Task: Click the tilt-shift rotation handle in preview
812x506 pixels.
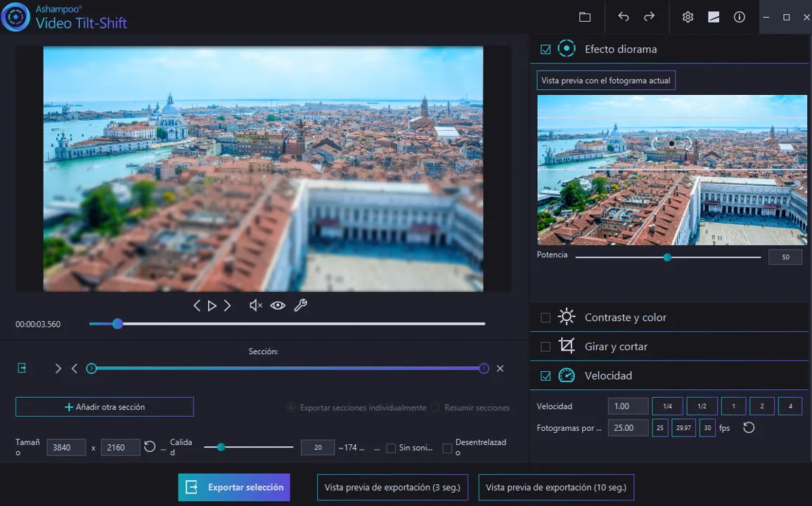Action: pyautogui.click(x=671, y=143)
